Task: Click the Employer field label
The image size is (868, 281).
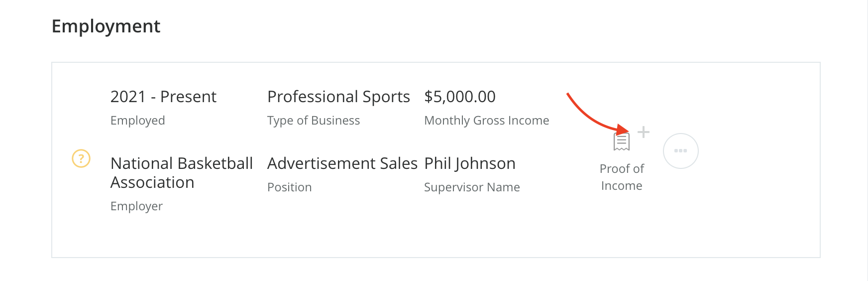Action: pyautogui.click(x=136, y=206)
